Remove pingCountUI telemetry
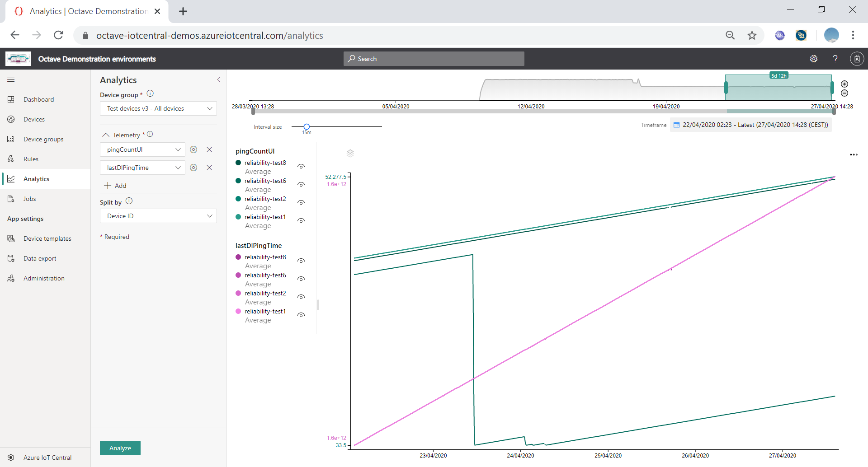The width and height of the screenshot is (868, 467). (209, 149)
